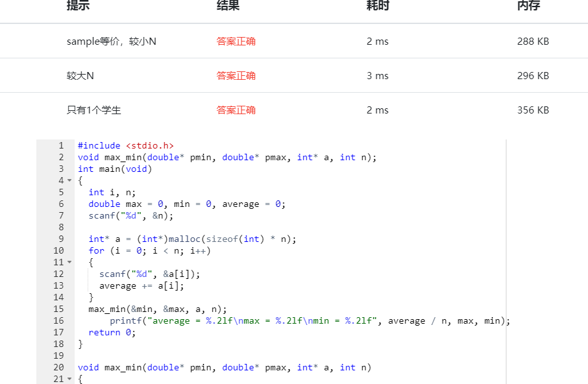Click 'return 0;' code line
Screen dimensions: 588x384
point(112,332)
